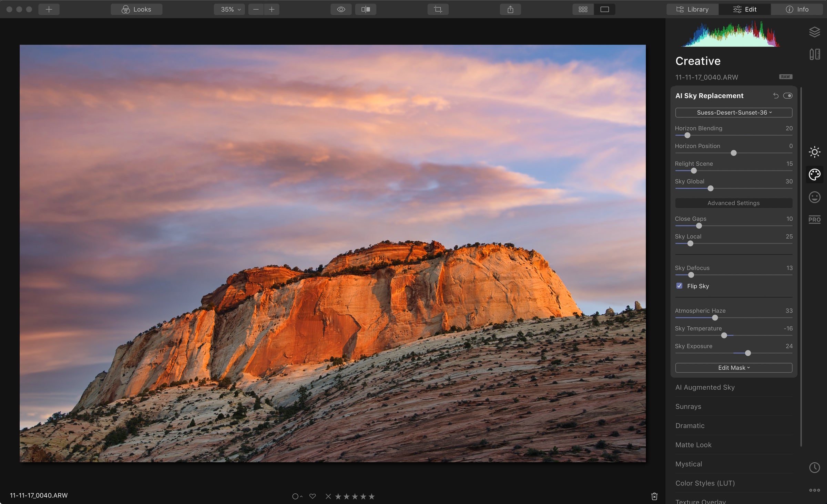Click the Crop tool icon
827x504 pixels.
click(x=438, y=9)
